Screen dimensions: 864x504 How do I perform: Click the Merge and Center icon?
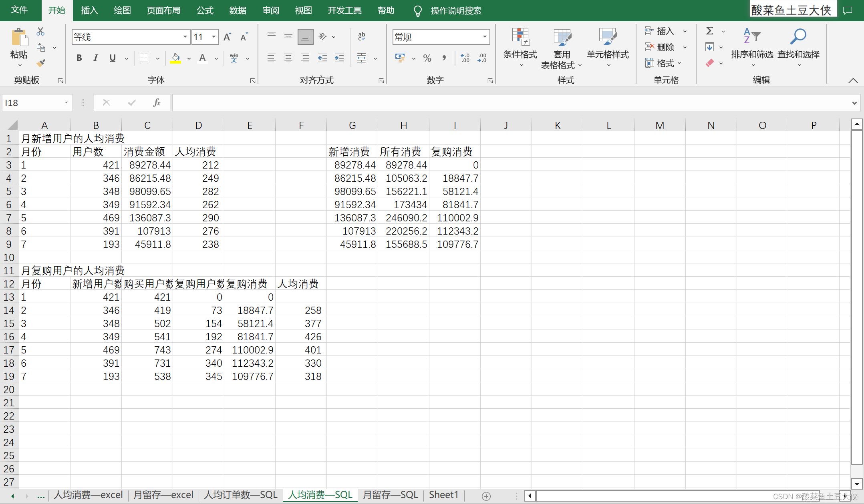pos(362,58)
